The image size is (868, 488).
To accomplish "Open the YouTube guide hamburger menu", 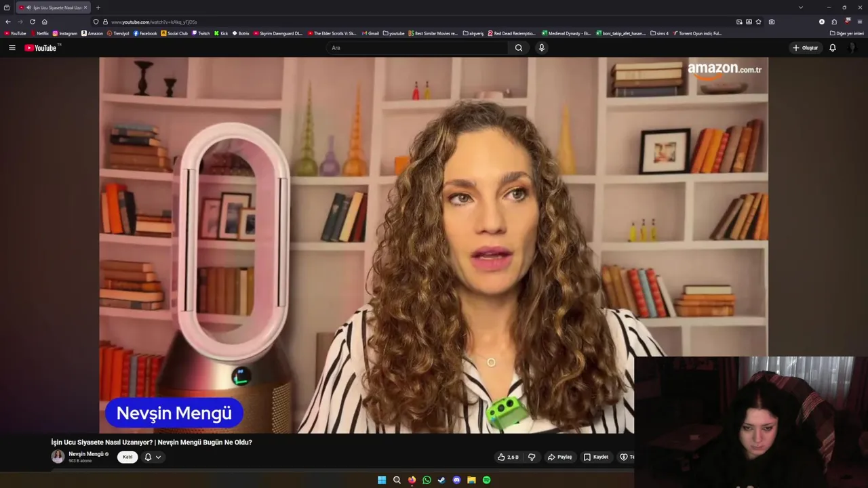I will coord(12,47).
